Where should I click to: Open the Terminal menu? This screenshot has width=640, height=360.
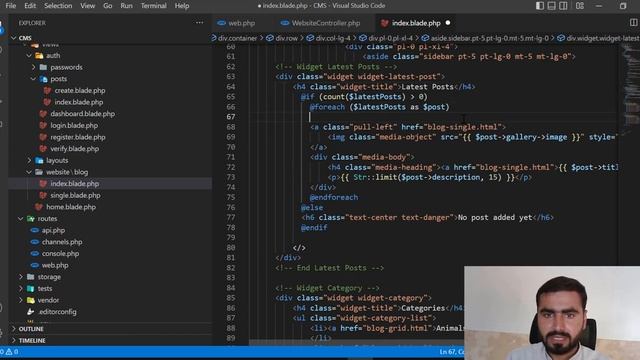tap(153, 6)
